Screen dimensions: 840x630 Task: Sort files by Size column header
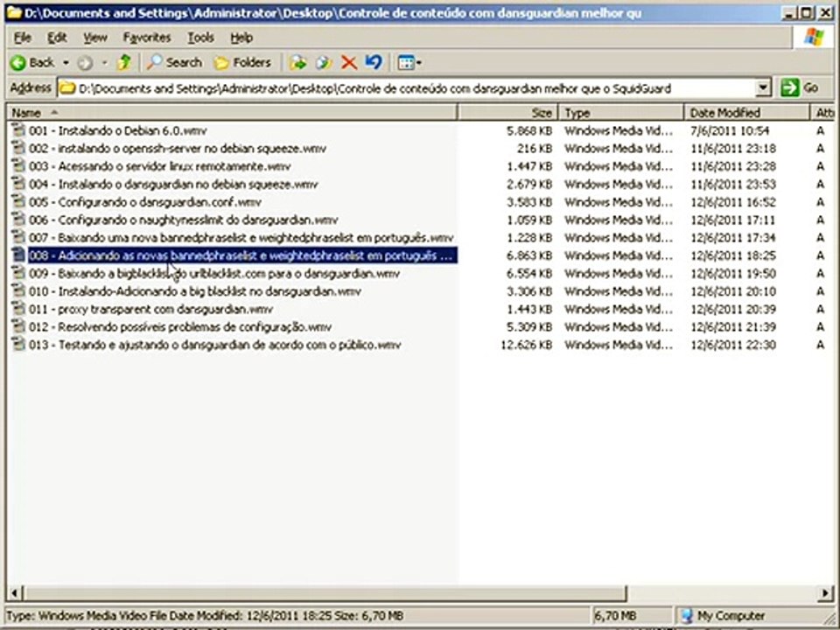tap(507, 113)
